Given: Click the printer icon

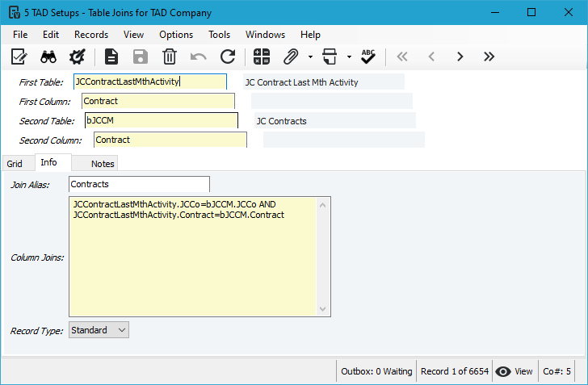Looking at the screenshot, I should [x=330, y=57].
